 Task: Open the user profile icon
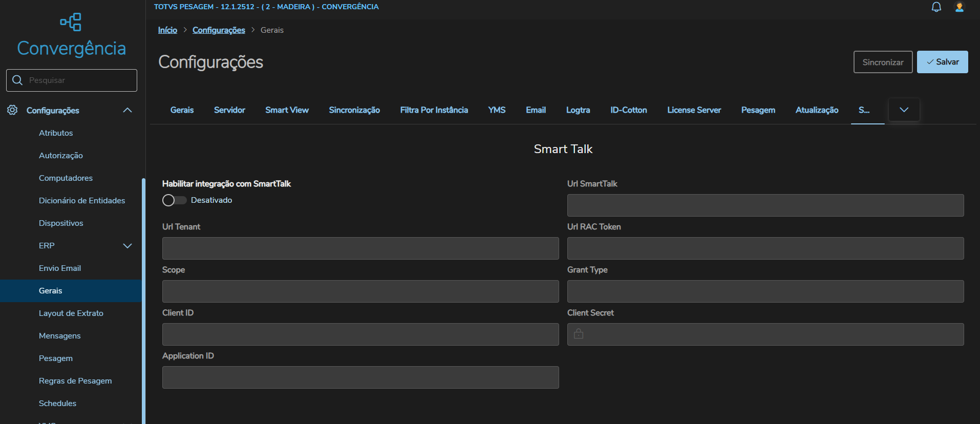point(959,7)
